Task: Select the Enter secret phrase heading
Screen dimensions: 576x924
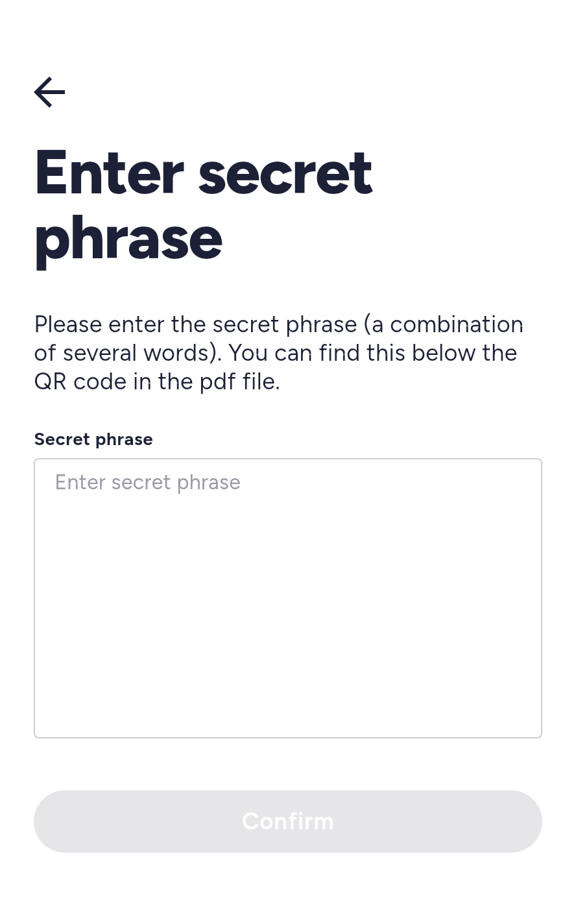Action: tap(203, 206)
